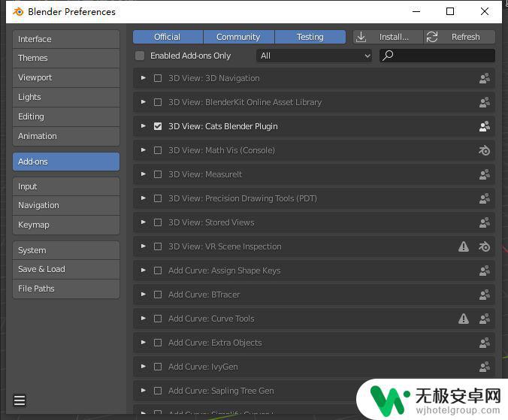This screenshot has width=508, height=420.
Task: Select the Add-ons section
Action: [x=66, y=162]
